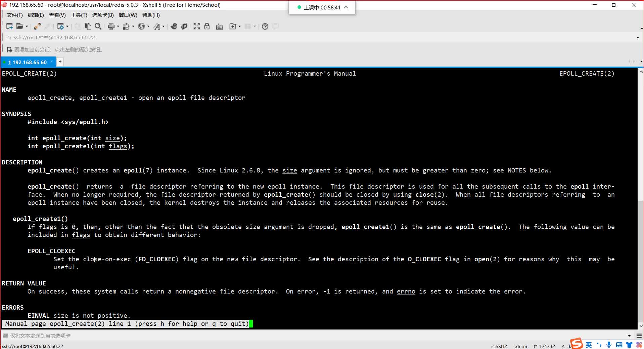Open the 帮助(H) menu
Image resolution: width=644 pixels, height=349 pixels.
pyautogui.click(x=151, y=15)
